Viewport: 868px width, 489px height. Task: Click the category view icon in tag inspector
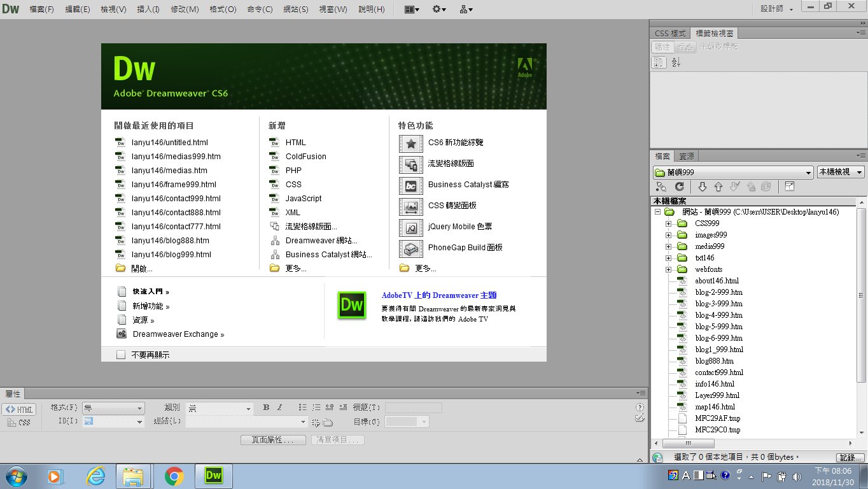click(x=659, y=62)
